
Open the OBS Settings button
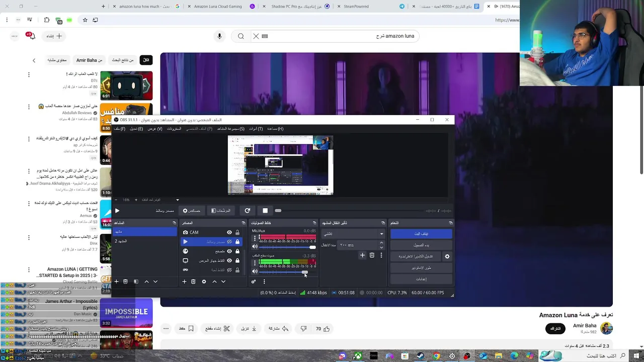(x=421, y=279)
